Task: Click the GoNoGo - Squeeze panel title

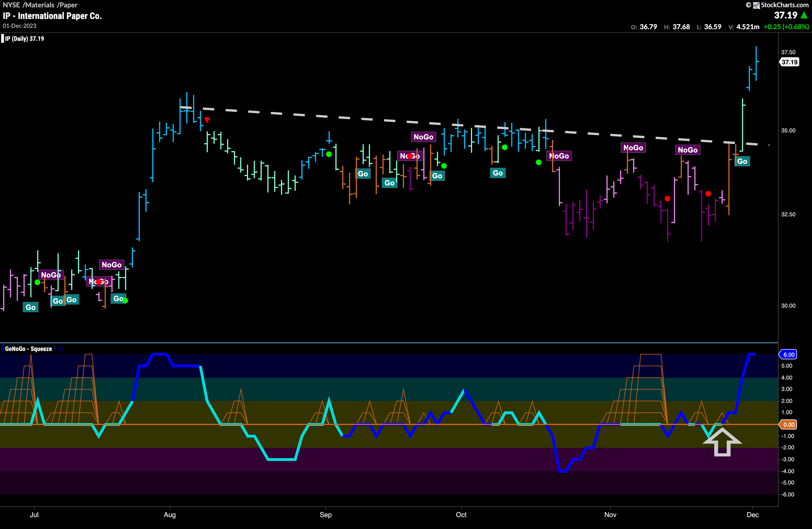Action: point(28,349)
